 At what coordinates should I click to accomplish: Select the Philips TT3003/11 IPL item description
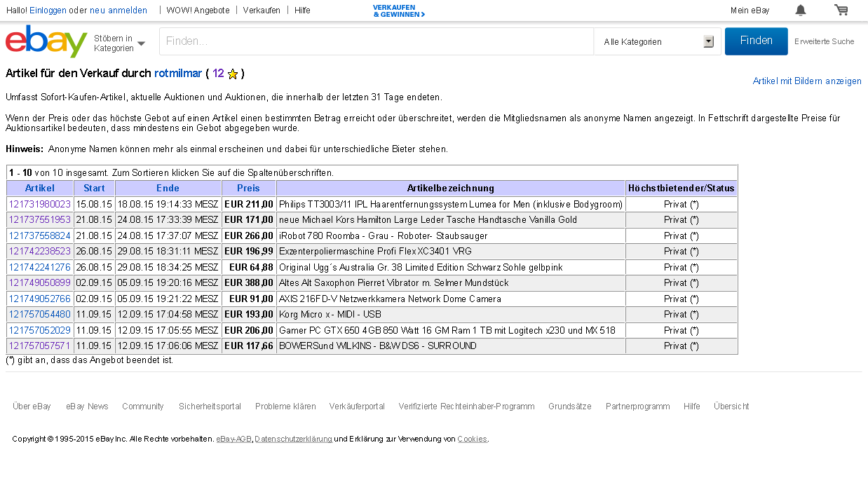pyautogui.click(x=451, y=205)
